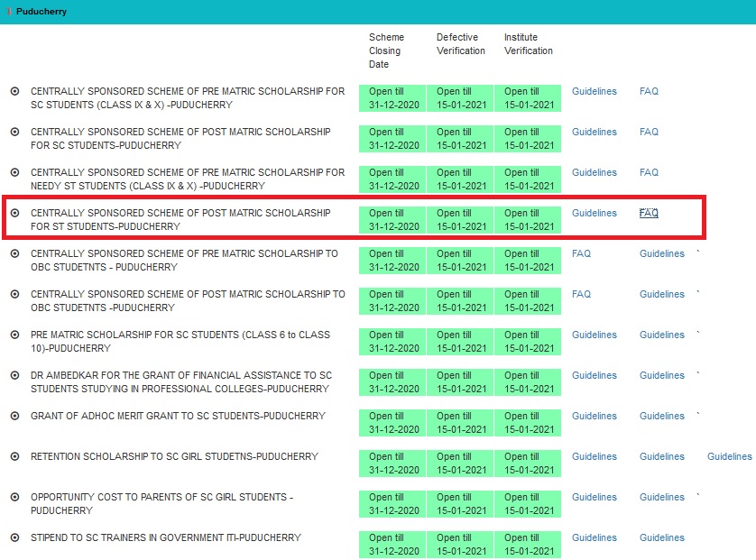Viewport: 756px width, 560px height.
Task: Click the bullet icon beside Pre Matric Scholarship to OBC Studetnts
Action: click(x=15, y=253)
